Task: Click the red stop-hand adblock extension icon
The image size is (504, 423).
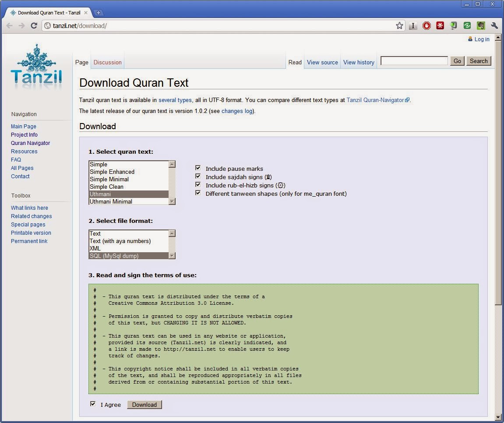Action: [x=426, y=26]
